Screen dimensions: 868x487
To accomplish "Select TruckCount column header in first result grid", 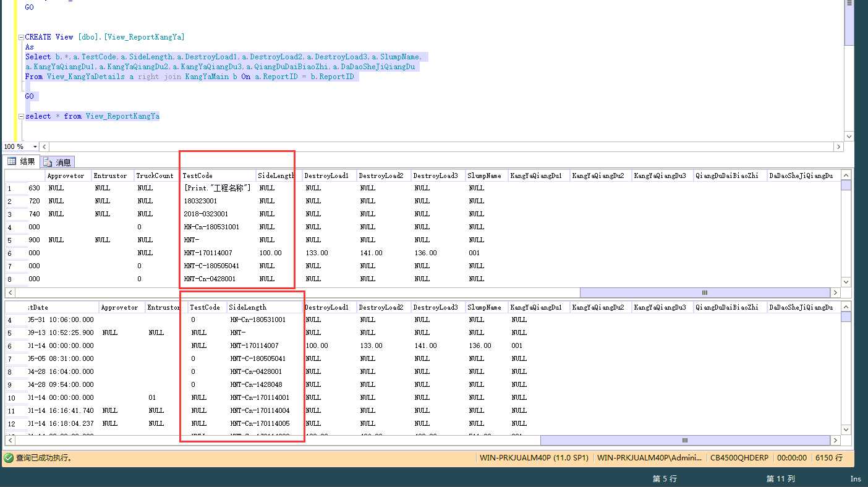I will coord(157,176).
